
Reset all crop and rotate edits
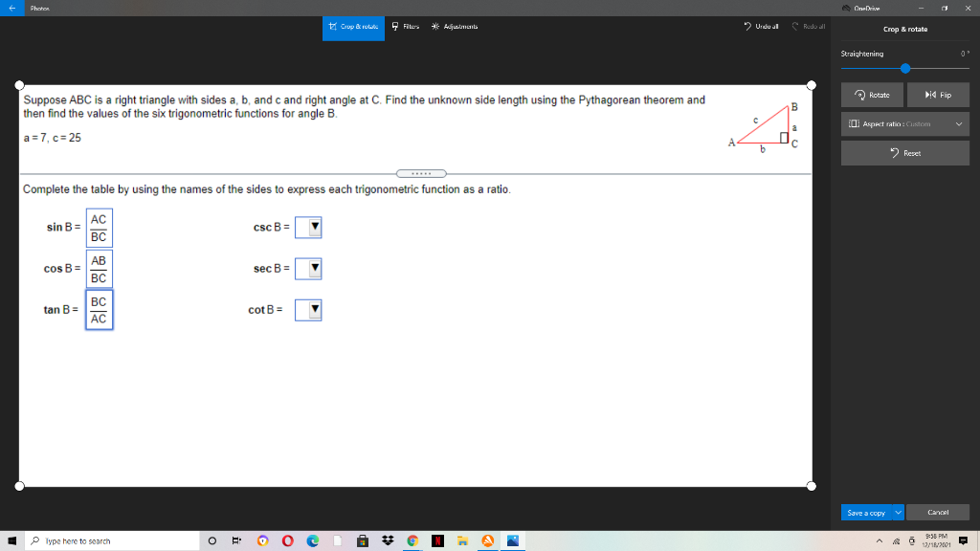904,152
